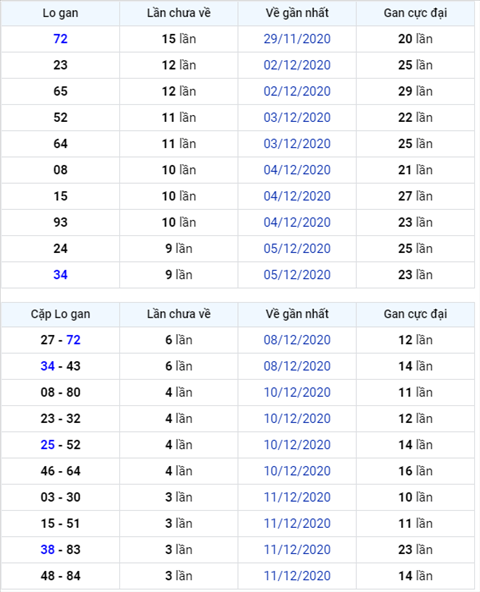This screenshot has width=480, height=592.
Task: Click blue 34 in the pair 34 - 43
Action: coord(48,366)
